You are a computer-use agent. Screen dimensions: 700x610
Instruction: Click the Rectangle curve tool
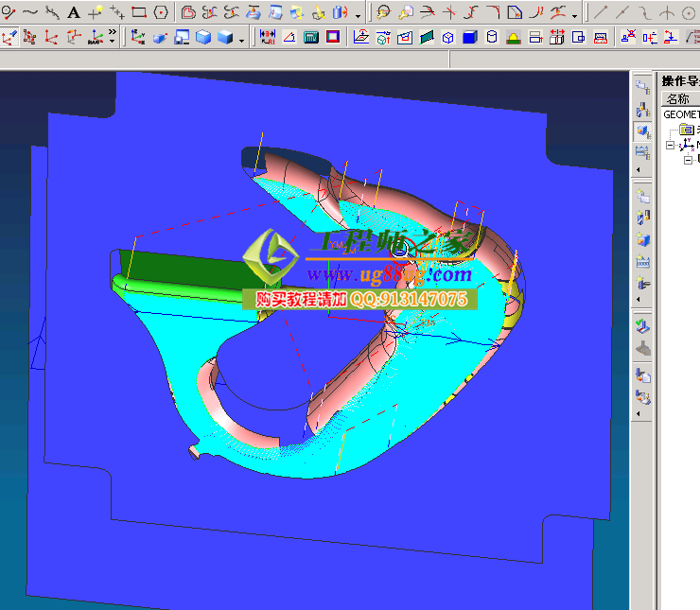point(139,13)
